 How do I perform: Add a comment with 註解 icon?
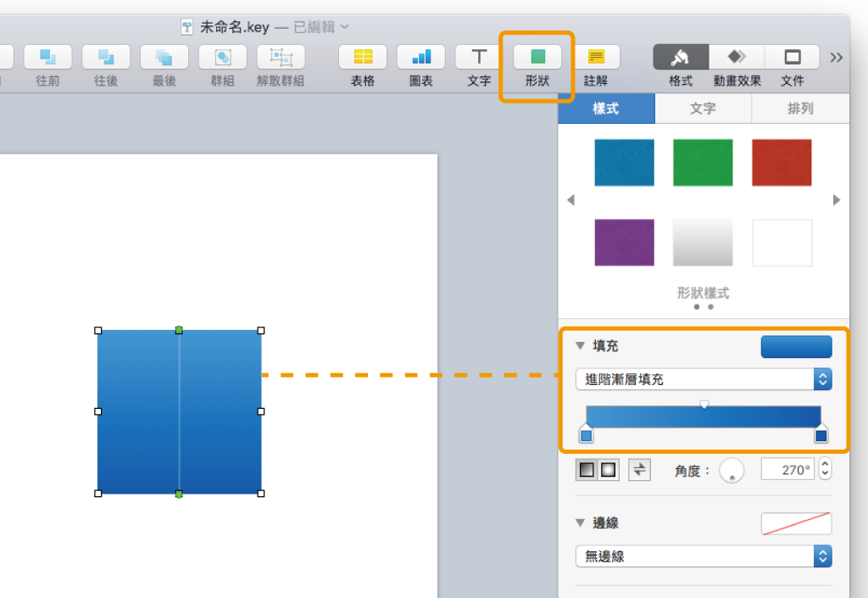tap(596, 57)
